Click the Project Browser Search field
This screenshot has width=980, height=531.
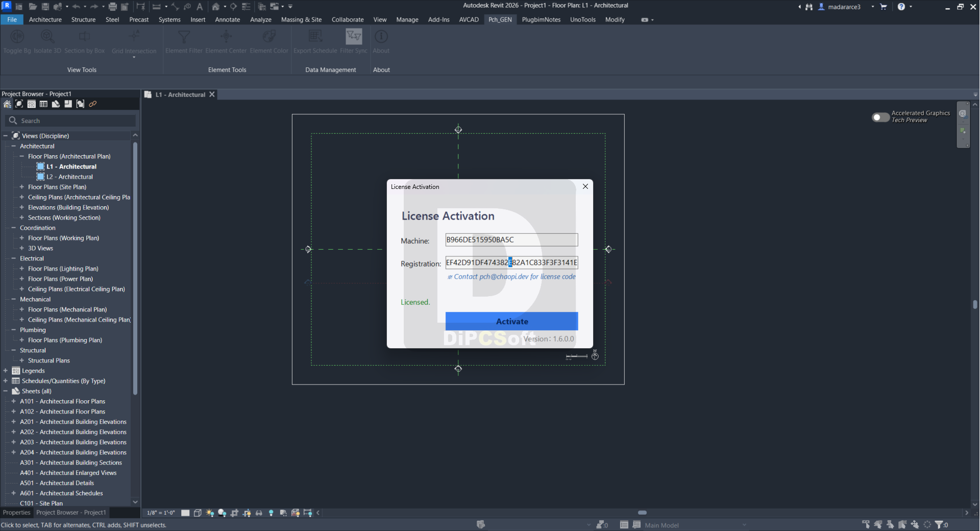pos(70,120)
